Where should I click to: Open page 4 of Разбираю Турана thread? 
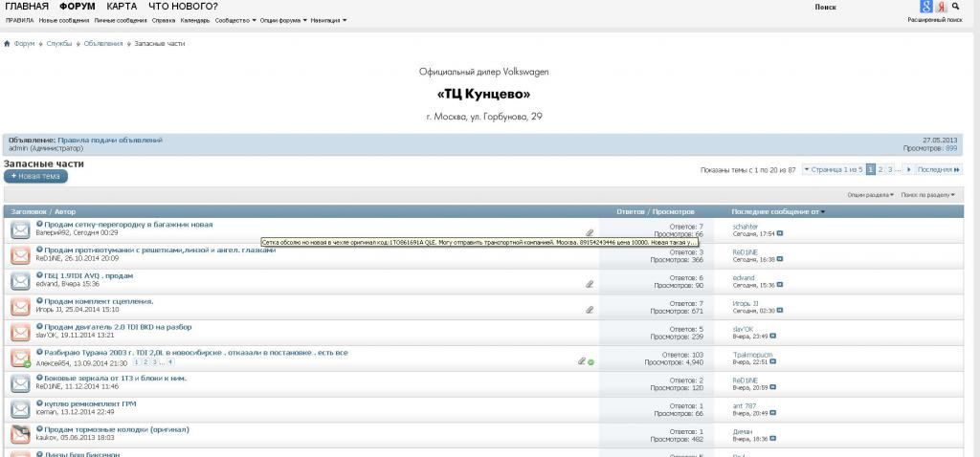click(170, 362)
